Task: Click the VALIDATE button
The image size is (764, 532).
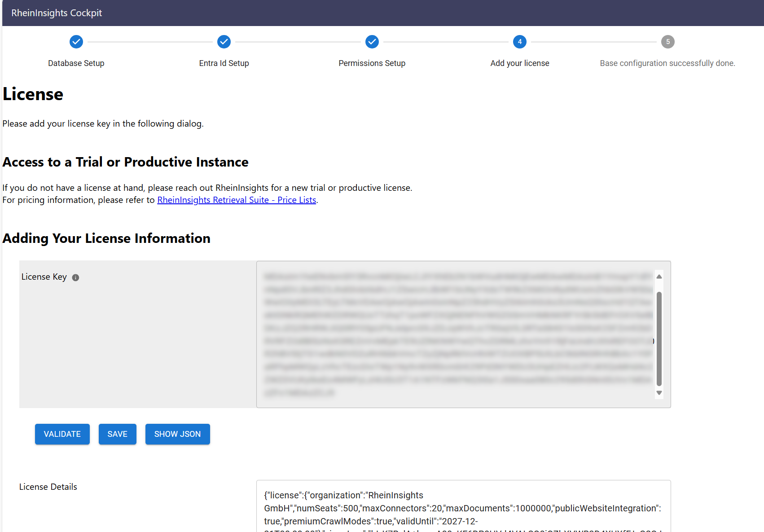Action: tap(62, 434)
